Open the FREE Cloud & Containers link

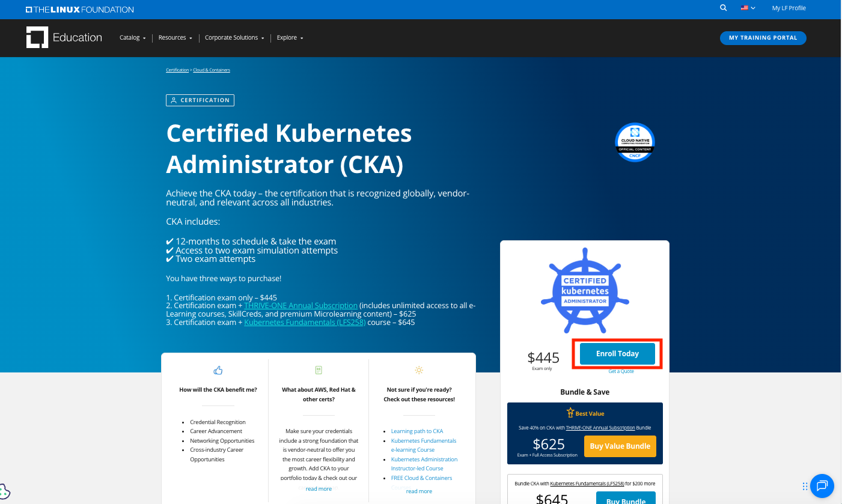(x=422, y=478)
